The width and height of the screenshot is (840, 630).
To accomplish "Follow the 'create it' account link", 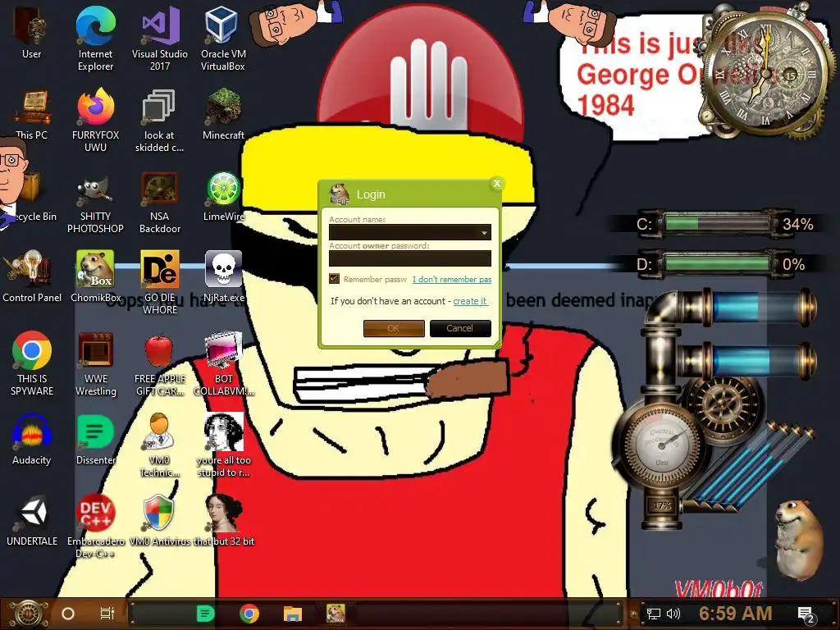I will [x=470, y=301].
